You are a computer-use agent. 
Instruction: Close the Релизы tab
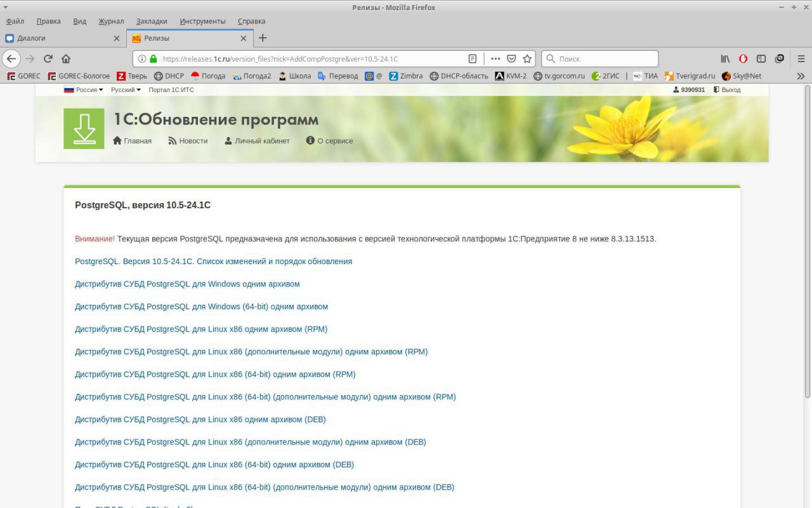click(244, 38)
